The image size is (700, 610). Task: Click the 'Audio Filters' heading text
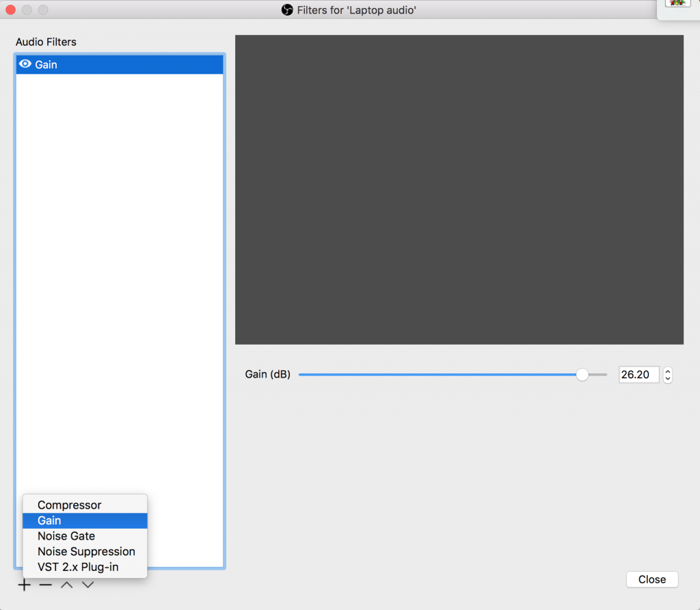pos(46,42)
